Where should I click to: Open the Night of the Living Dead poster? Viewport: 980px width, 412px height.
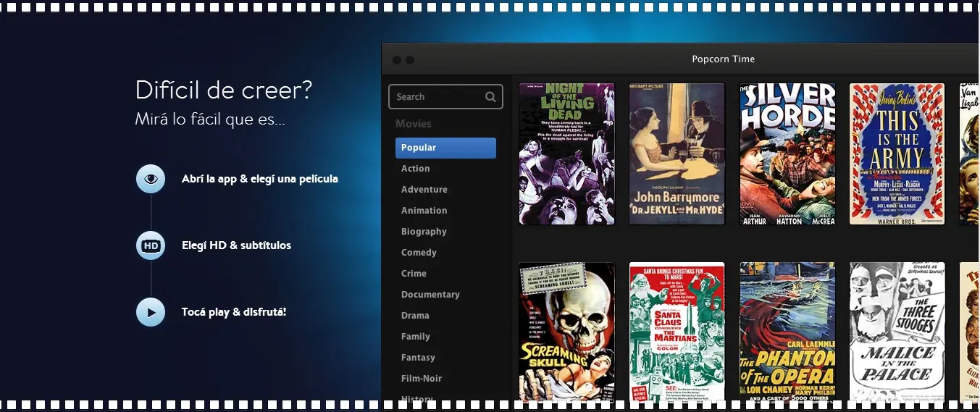pos(566,154)
